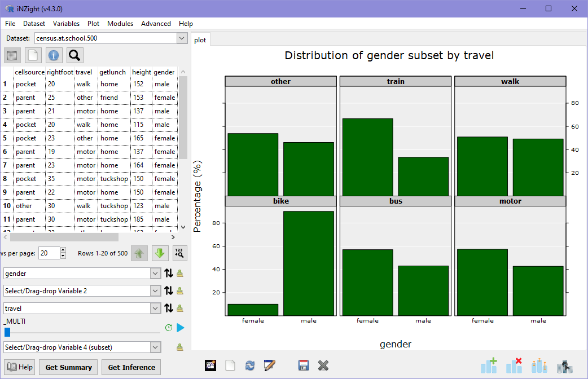Toggle the lock icon next to travel variable
Image resolution: width=588 pixels, height=379 pixels.
(179, 307)
